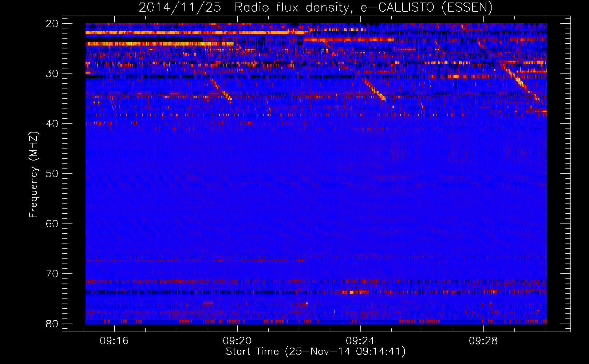Viewport: 589px width, 364px height.
Task: Click the 80 frequency tick label
Action: coord(52,324)
